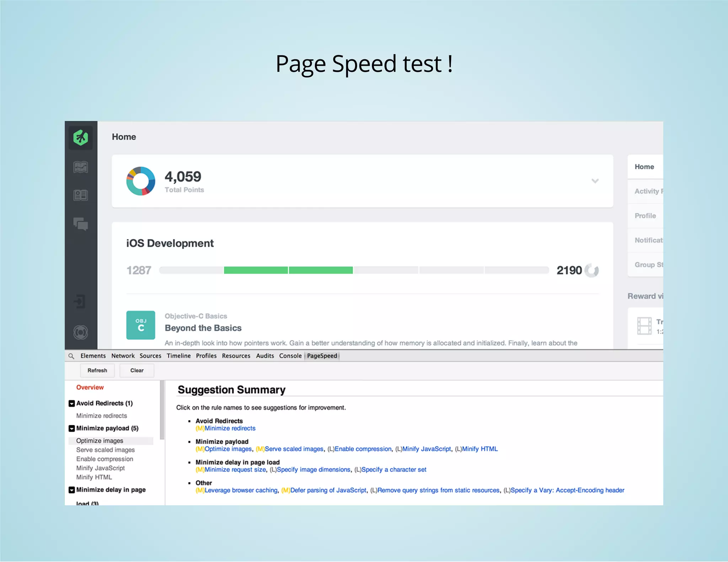Switch to the Resources tab
Image resolution: width=728 pixels, height=562 pixels.
[x=236, y=356]
